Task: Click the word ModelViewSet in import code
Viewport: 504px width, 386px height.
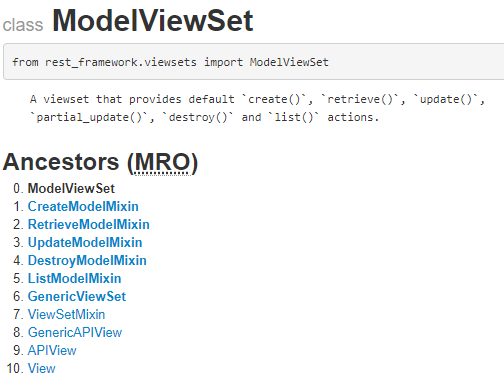Action: point(289,62)
